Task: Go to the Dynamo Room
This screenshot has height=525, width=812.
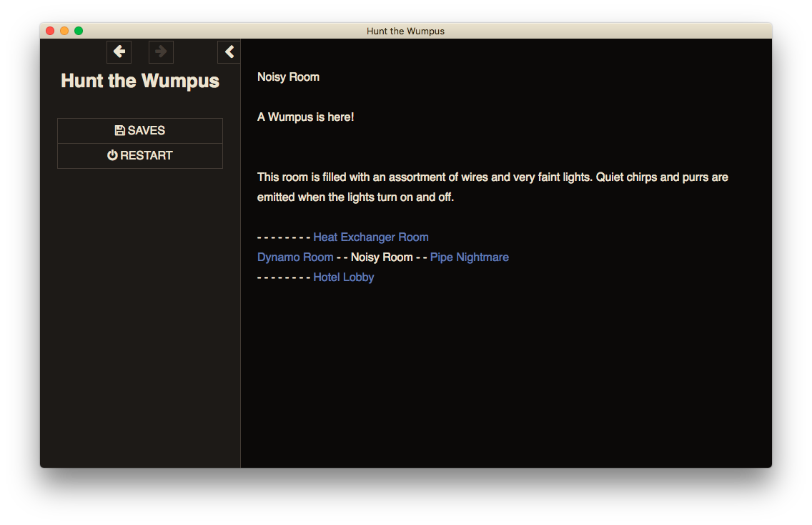Action: 295,257
